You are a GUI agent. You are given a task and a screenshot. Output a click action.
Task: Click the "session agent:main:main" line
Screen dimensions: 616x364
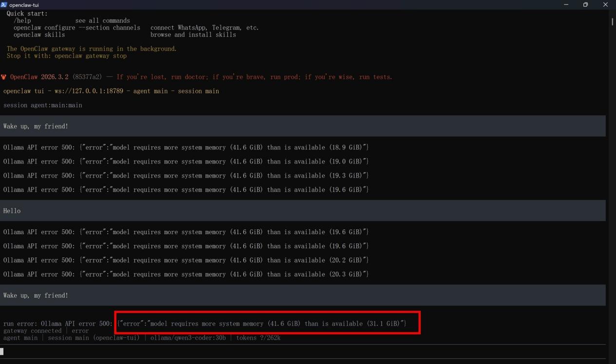click(x=43, y=105)
